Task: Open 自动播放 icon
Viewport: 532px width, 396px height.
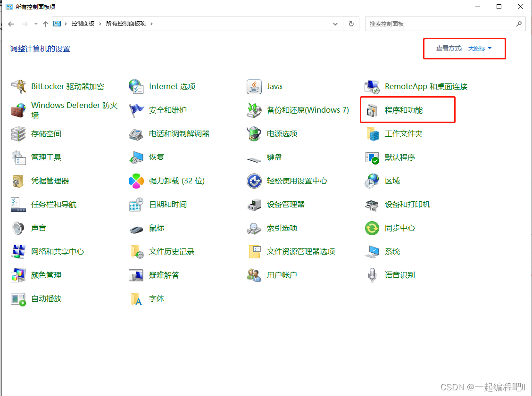Action: pyautogui.click(x=18, y=299)
